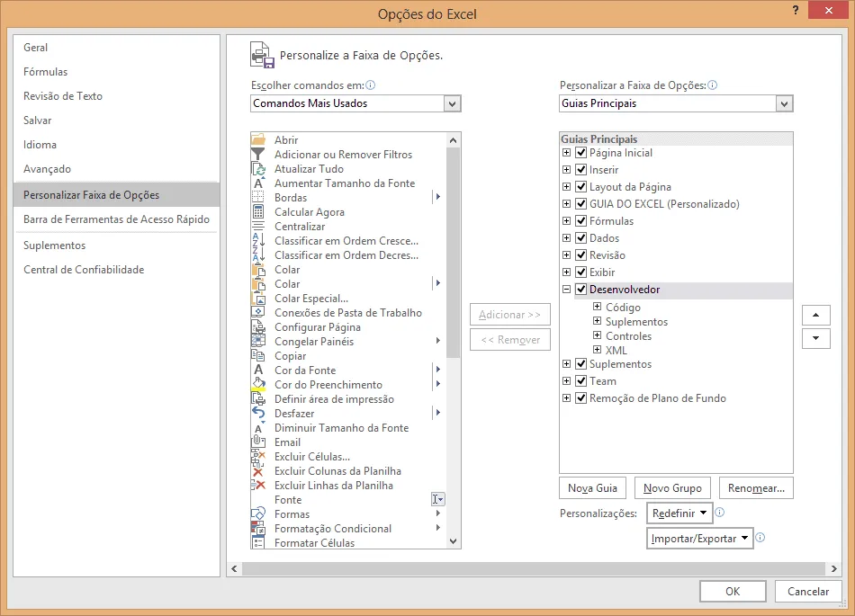Toggle the Inserir tab checkbox
855x616 pixels.
click(x=581, y=169)
